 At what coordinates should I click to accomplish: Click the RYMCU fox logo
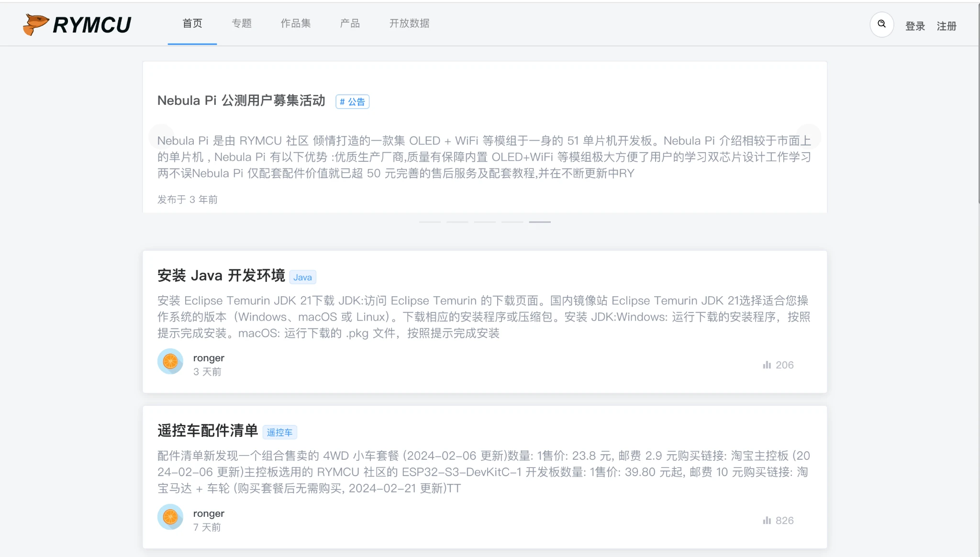pos(36,24)
